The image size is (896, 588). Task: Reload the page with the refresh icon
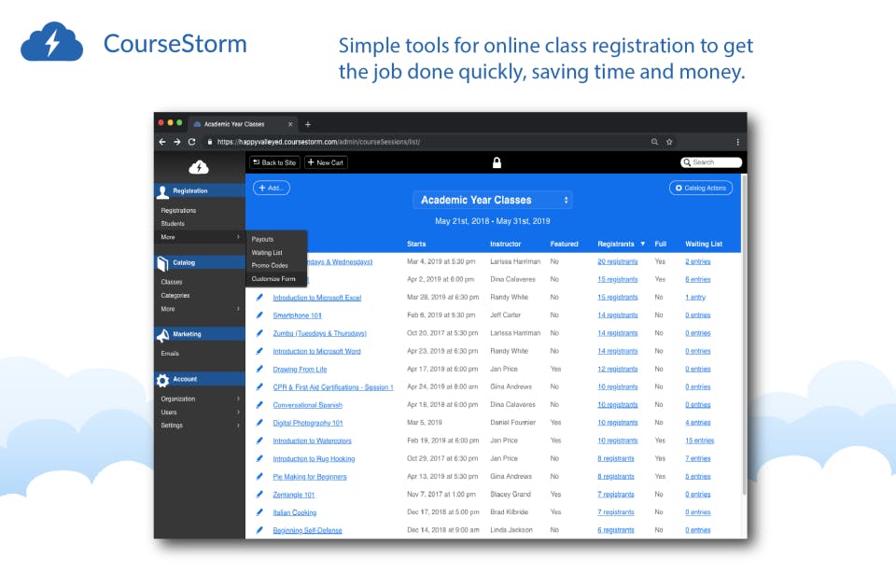coord(192,142)
